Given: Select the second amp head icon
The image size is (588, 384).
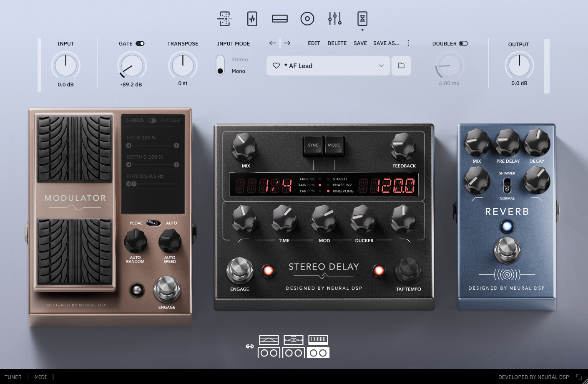Looking at the screenshot, I should pos(293,340).
